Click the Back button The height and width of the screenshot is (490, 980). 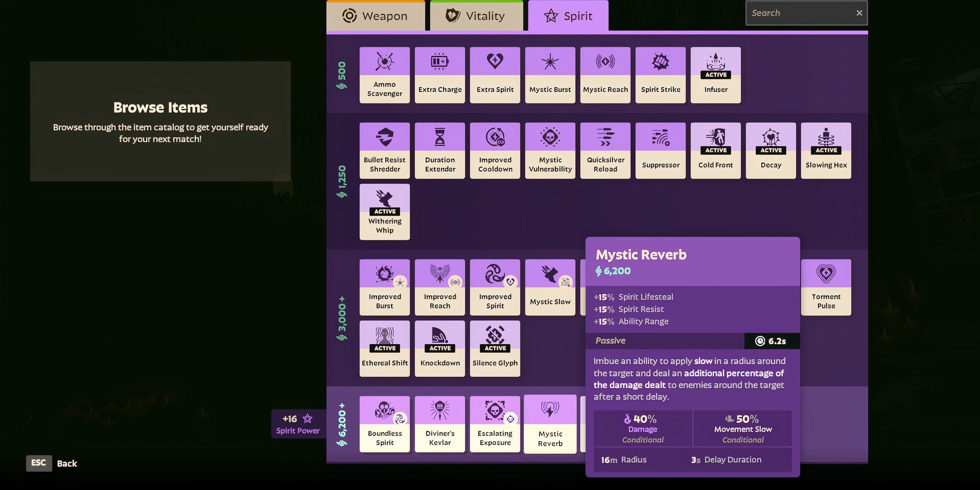66,463
